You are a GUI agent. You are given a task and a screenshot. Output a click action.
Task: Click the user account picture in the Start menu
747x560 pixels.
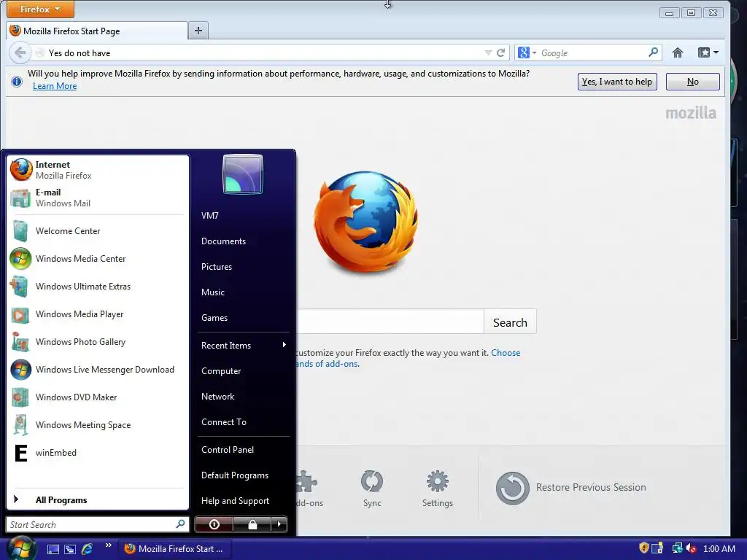242,174
